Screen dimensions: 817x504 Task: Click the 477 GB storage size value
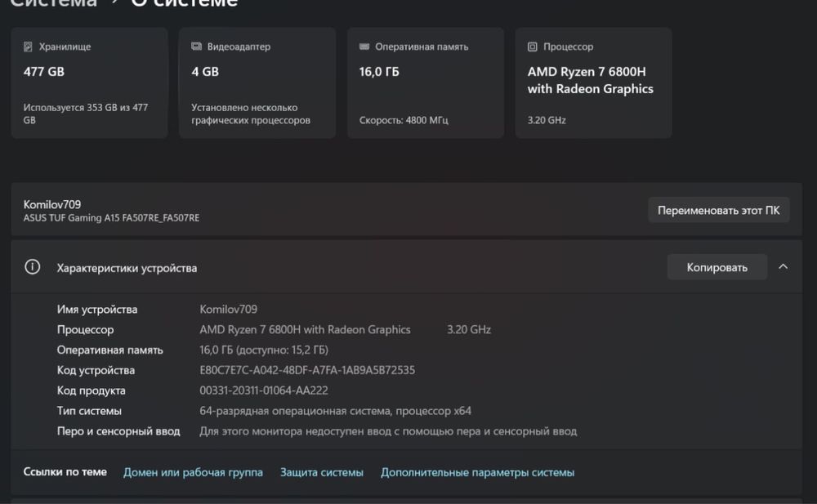click(44, 72)
